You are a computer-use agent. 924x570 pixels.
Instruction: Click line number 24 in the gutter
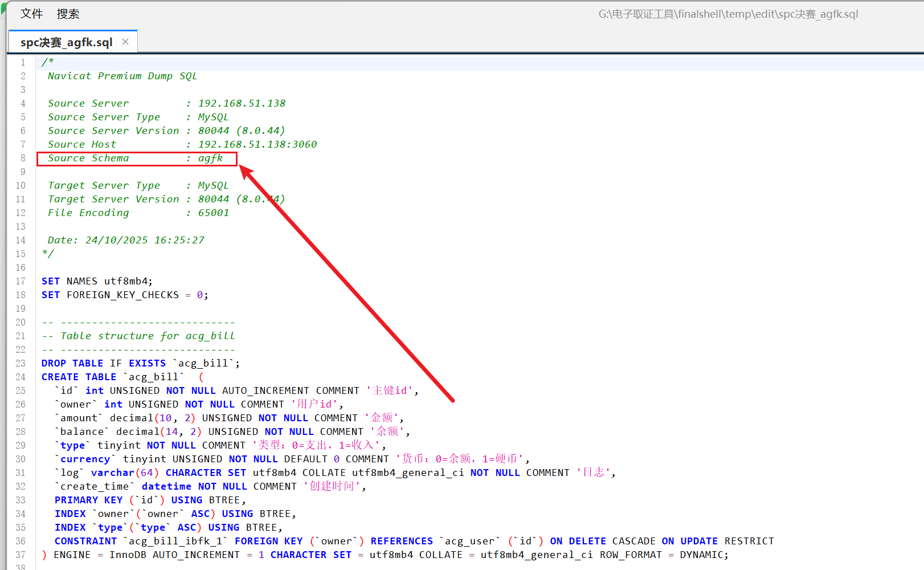pos(21,377)
